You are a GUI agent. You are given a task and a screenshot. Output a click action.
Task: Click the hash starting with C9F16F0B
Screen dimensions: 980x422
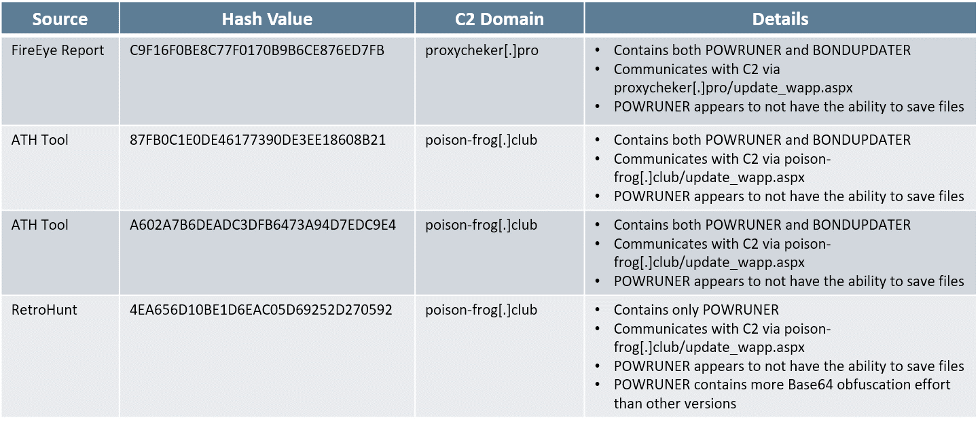257,50
